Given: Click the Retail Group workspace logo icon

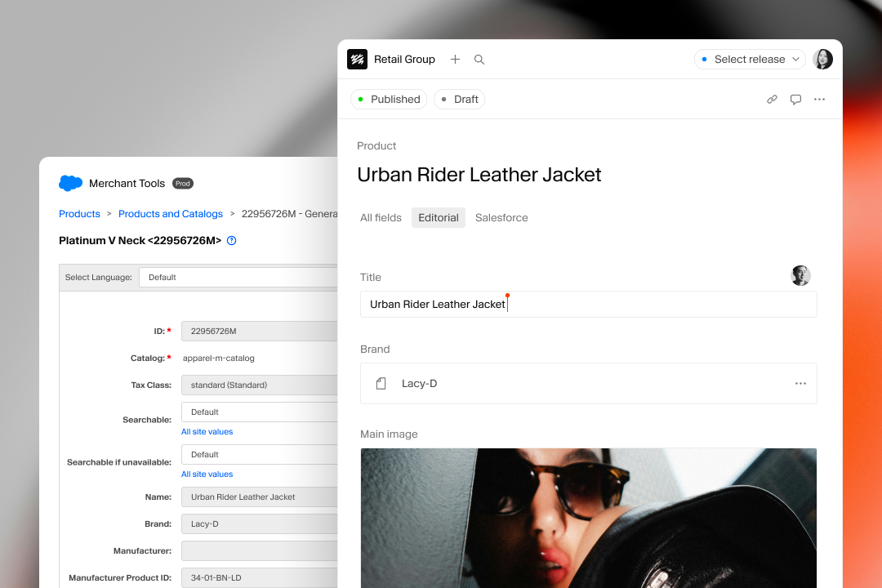Looking at the screenshot, I should pos(357,59).
